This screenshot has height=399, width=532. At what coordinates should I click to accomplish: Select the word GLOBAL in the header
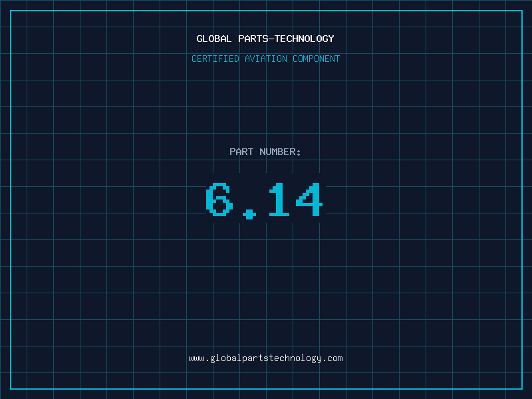[x=214, y=39]
